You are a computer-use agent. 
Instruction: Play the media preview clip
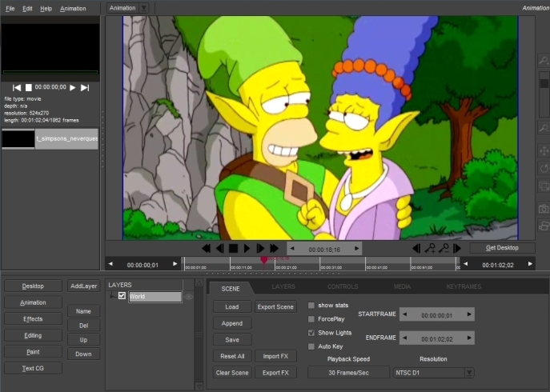(72, 87)
